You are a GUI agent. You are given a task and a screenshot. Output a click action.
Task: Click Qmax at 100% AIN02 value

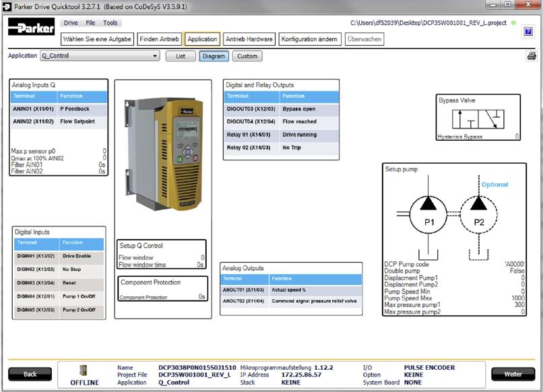[104, 158]
